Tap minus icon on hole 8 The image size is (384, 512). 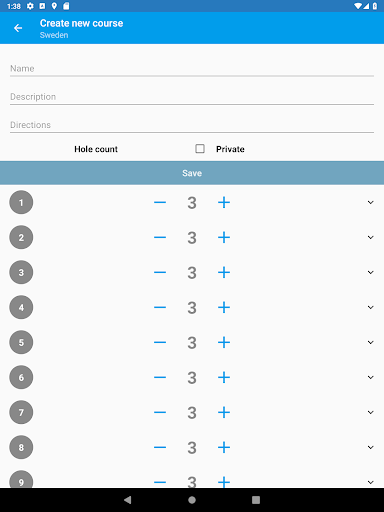click(x=160, y=447)
